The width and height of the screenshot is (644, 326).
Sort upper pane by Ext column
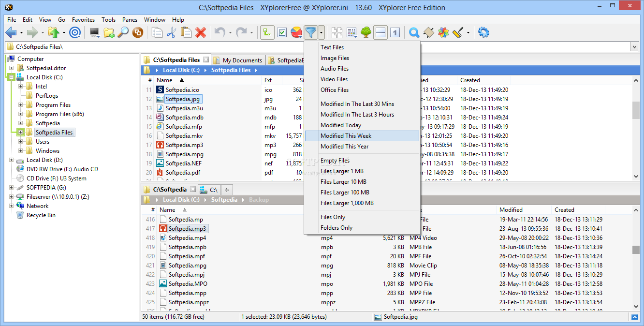[x=268, y=80]
